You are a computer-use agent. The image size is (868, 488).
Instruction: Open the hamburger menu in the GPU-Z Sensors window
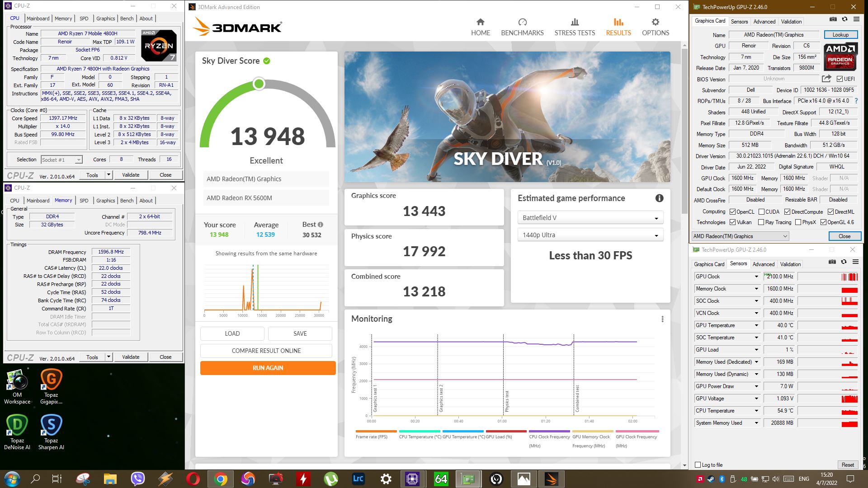coord(855,262)
